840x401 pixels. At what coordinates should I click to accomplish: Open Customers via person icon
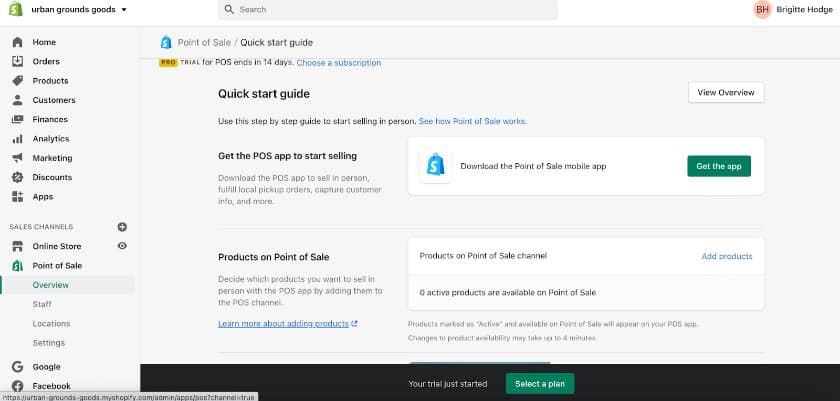pyautogui.click(x=18, y=100)
